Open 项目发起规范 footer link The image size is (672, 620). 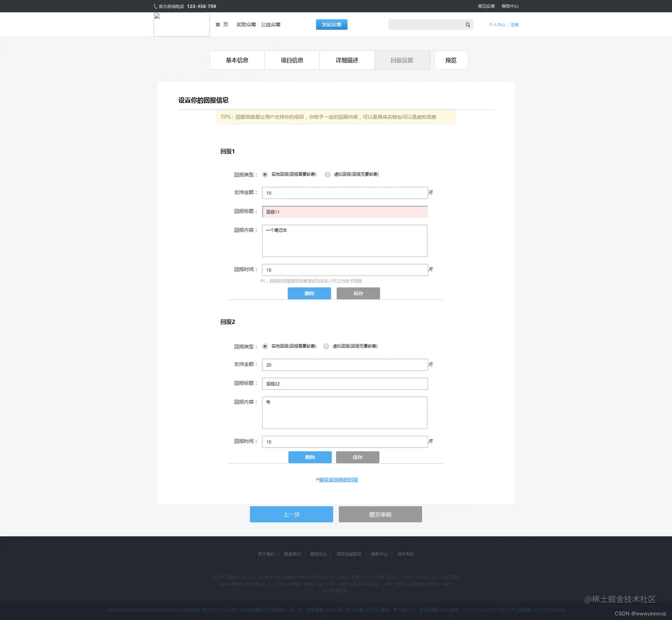[349, 554]
